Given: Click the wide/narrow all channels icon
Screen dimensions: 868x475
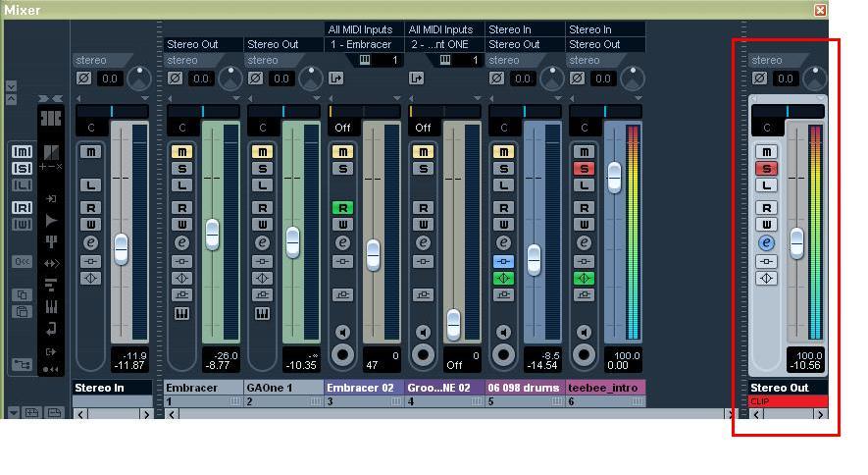Looking at the screenshot, I should point(50,98).
